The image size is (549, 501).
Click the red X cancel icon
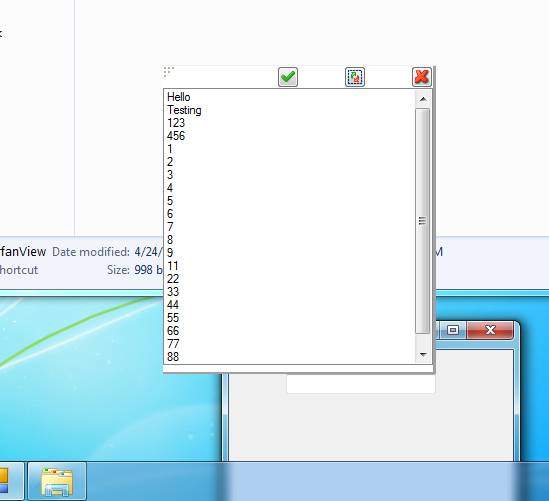pos(422,77)
